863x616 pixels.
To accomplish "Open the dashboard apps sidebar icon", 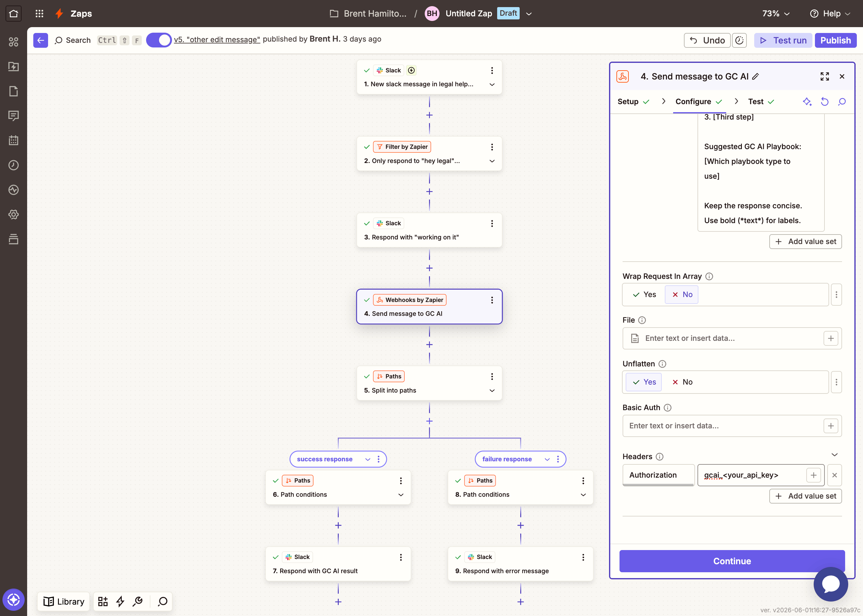I will (14, 42).
